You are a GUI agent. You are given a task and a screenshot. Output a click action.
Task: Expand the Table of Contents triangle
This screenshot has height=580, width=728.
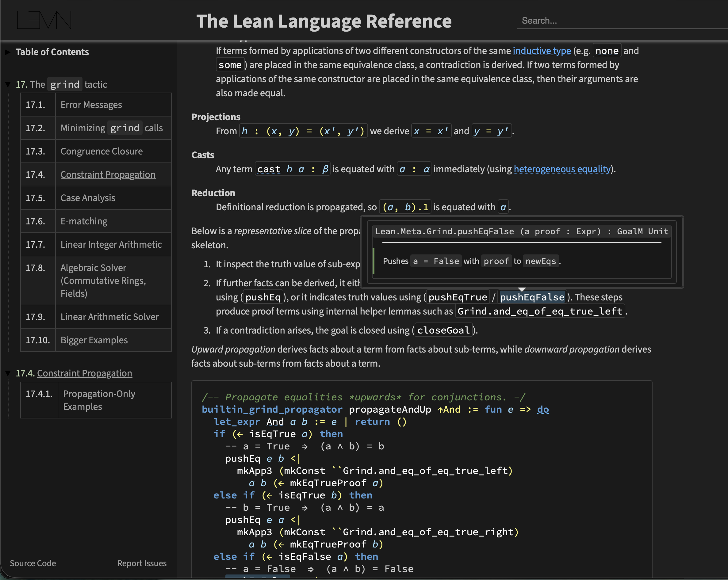click(7, 52)
